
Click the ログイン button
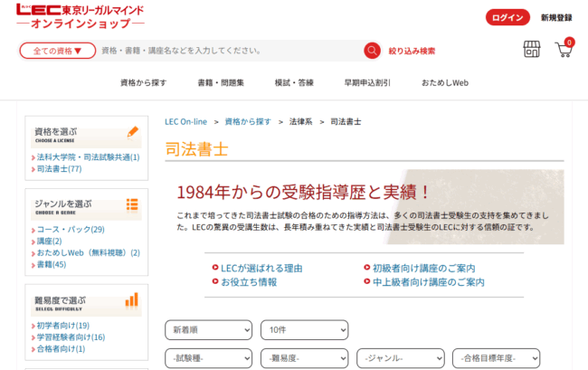point(507,17)
